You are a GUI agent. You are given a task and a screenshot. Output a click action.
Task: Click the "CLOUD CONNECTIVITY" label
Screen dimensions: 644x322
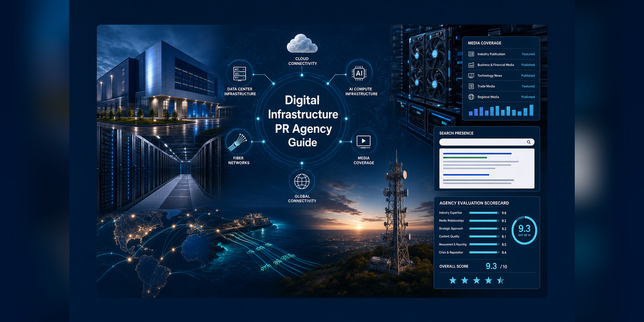(303, 61)
